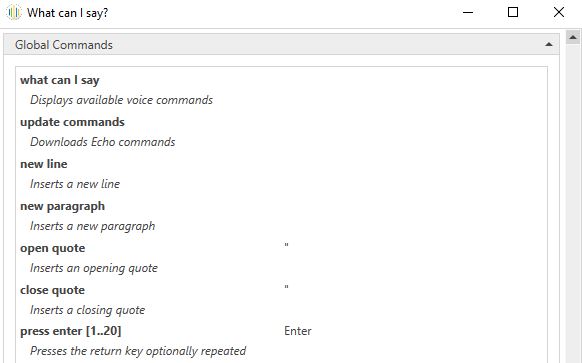Click the quote symbol beside close quote

[287, 287]
